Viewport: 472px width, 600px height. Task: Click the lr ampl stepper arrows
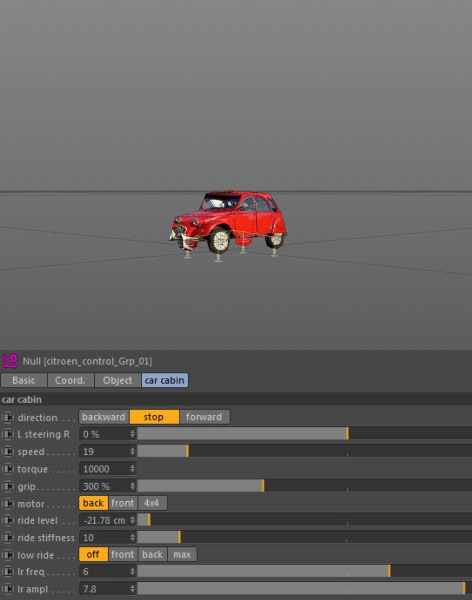132,589
